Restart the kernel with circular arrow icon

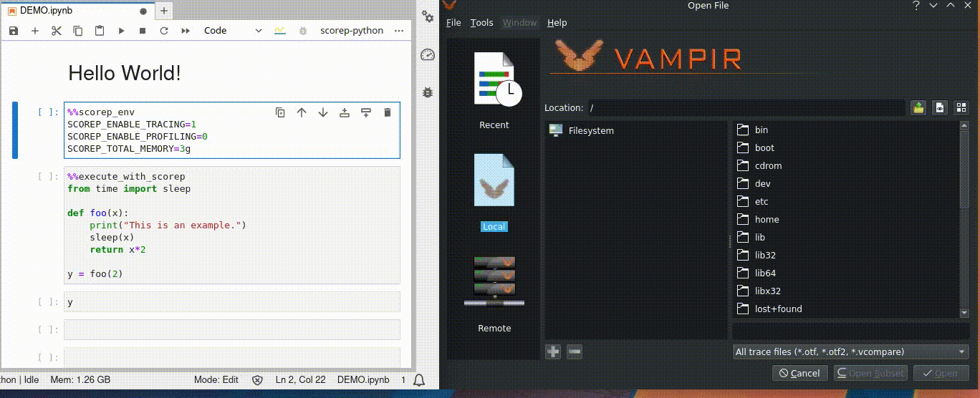tap(164, 31)
